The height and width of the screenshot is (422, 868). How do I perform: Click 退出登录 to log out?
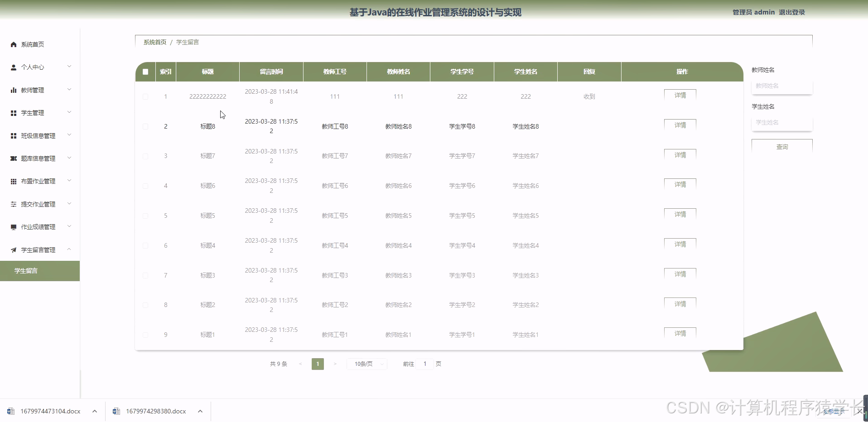tap(792, 12)
